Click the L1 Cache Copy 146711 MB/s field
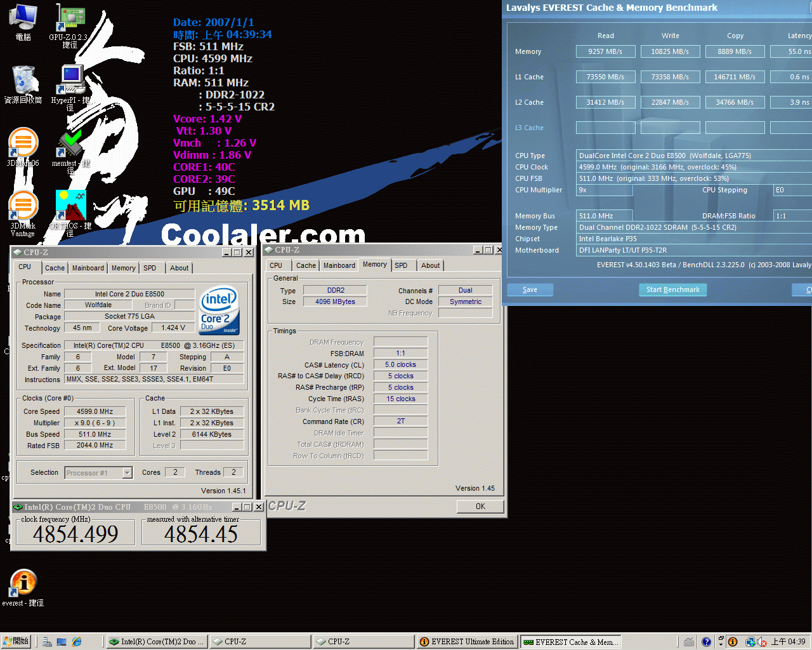The width and height of the screenshot is (812, 650). coord(735,77)
